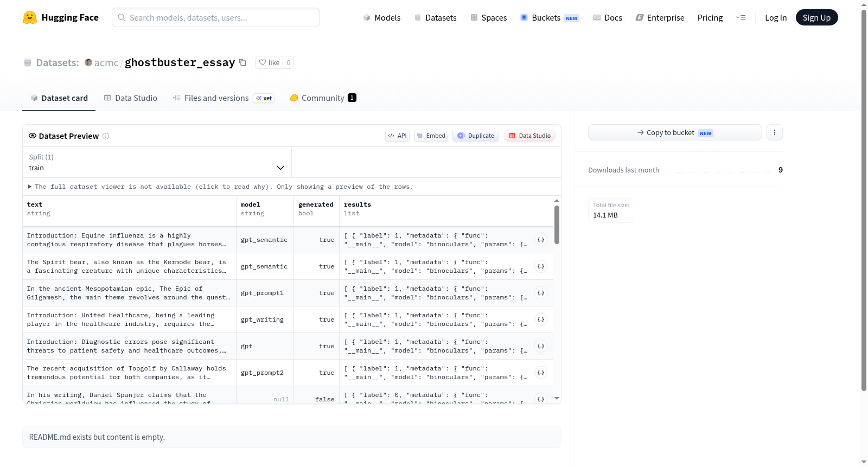This screenshot has width=868, height=467.
Task: Open the train split dropdown
Action: click(x=157, y=162)
